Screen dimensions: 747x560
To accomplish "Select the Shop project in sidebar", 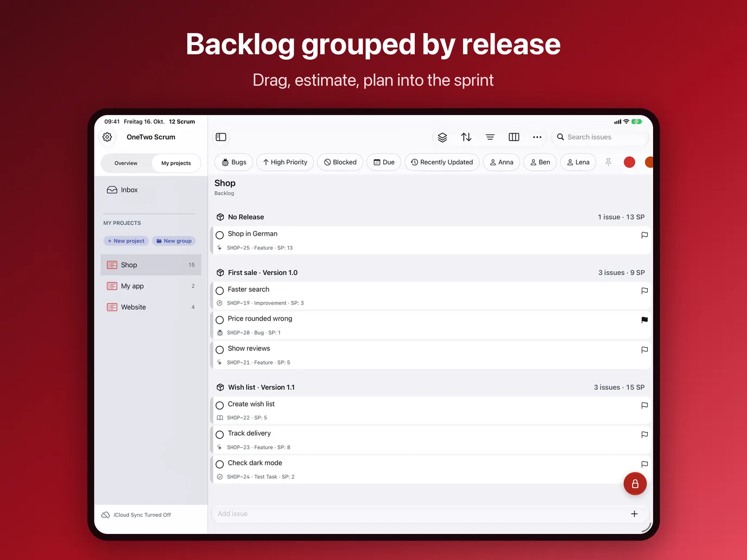I will tap(151, 265).
